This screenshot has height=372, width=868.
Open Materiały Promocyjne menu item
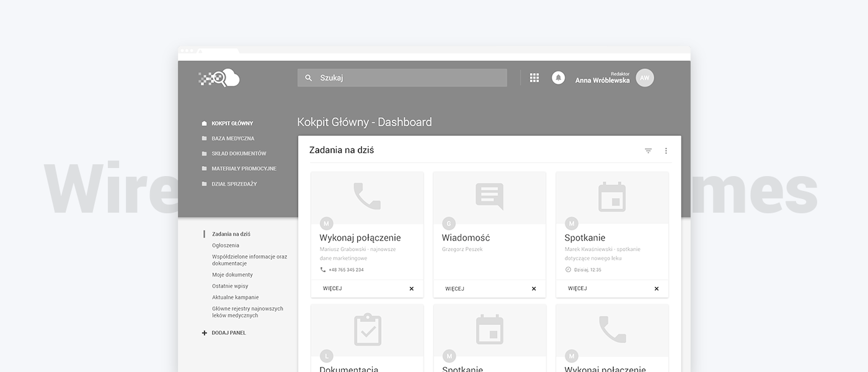[x=244, y=169]
